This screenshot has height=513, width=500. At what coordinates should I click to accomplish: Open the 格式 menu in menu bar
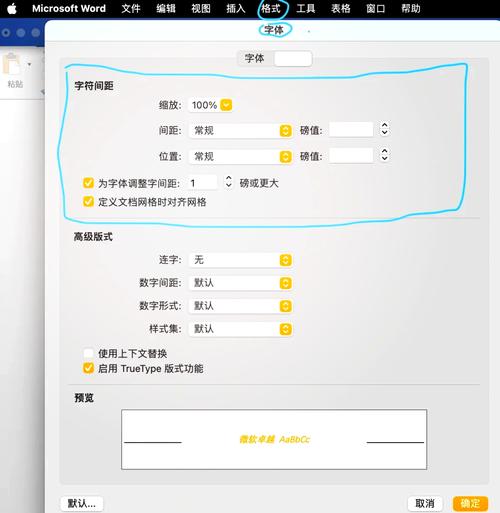point(271,8)
